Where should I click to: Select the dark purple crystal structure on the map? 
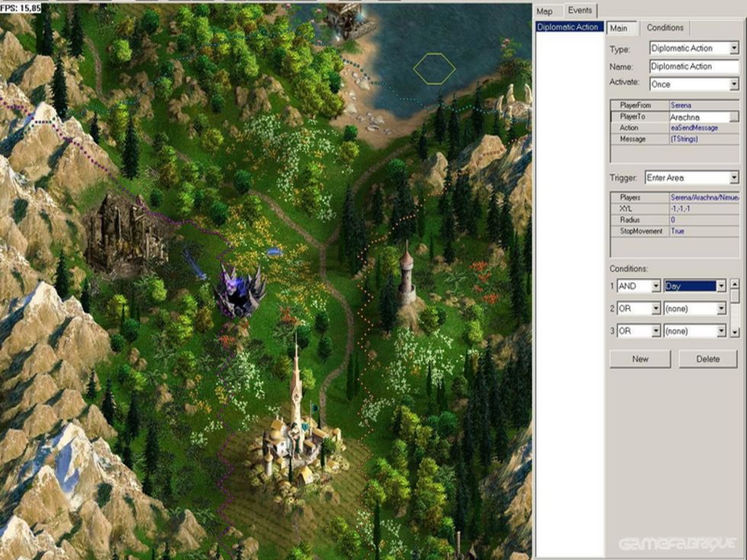pyautogui.click(x=239, y=291)
